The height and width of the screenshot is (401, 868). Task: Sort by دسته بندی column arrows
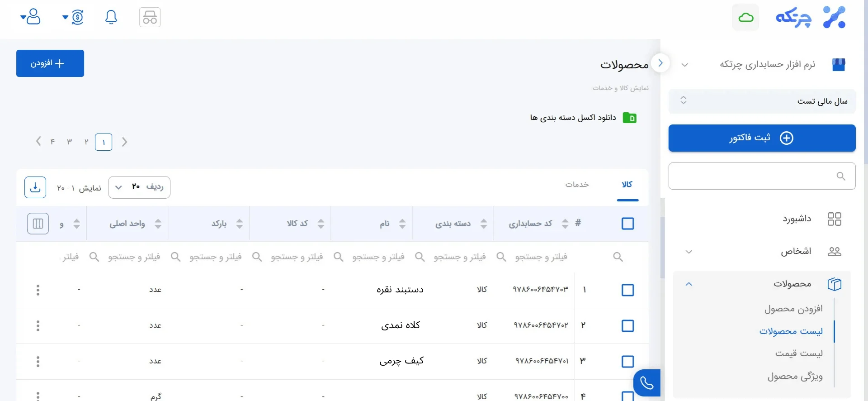tap(484, 224)
